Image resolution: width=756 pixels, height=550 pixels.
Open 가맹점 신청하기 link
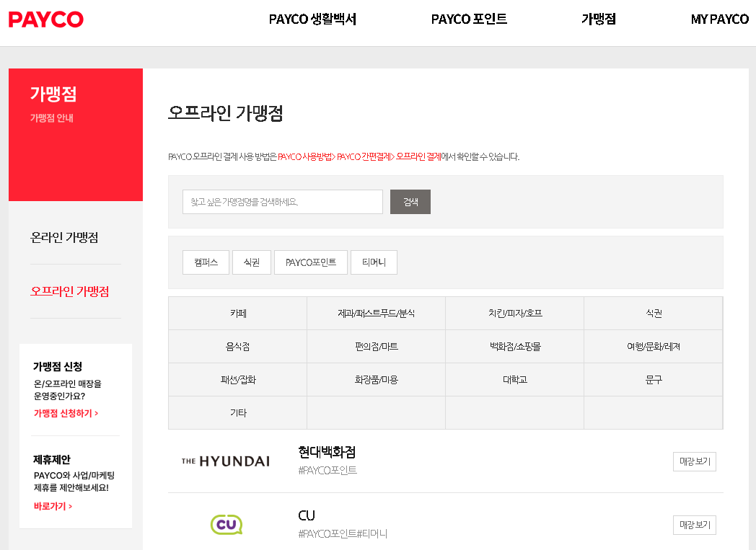click(66, 413)
